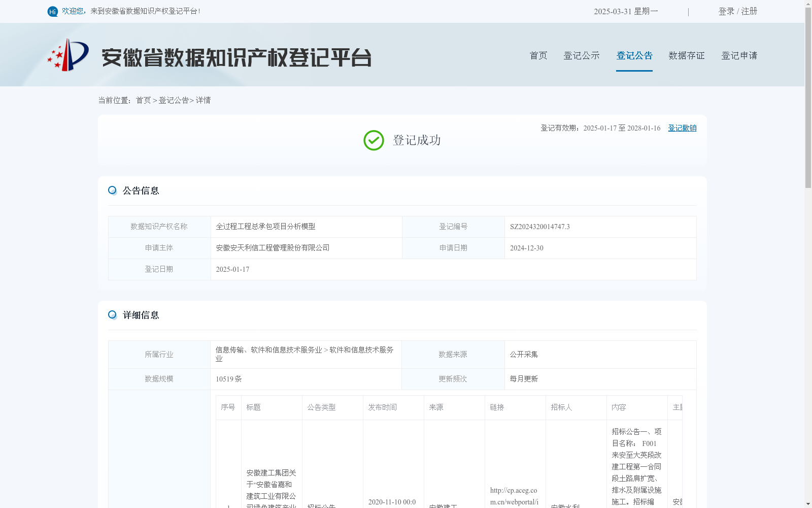Click the date 2025-03-31 星期一 in header
The image size is (812, 508).
click(x=626, y=11)
